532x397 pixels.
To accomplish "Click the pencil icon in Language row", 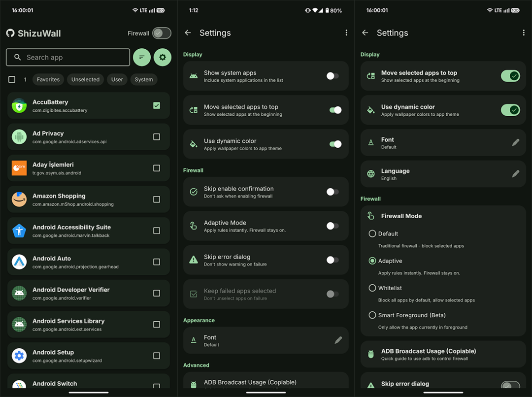I will (x=515, y=174).
